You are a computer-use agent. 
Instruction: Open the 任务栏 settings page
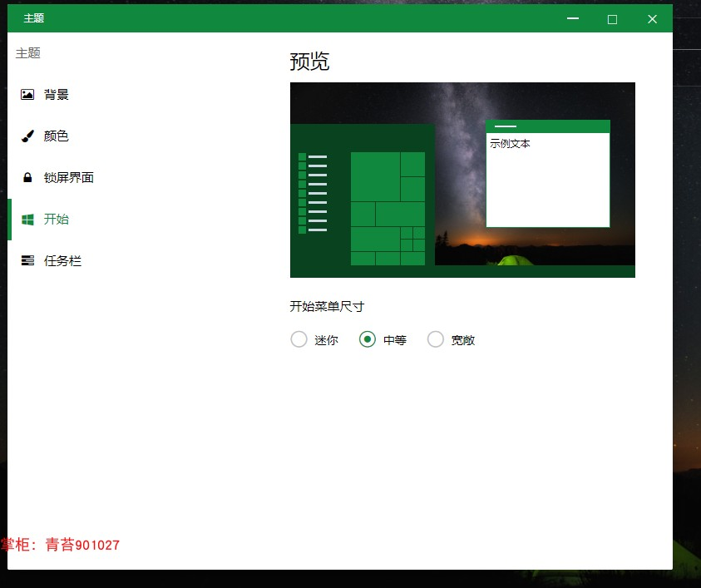(x=62, y=260)
